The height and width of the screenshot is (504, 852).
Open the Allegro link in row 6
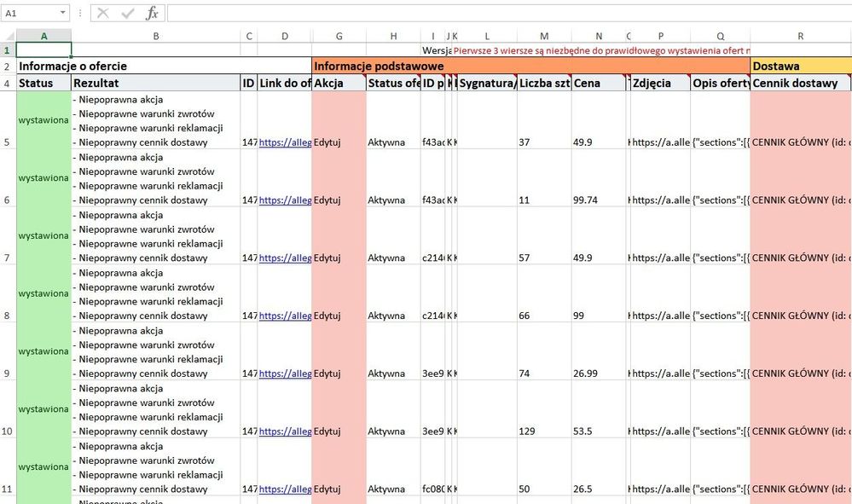(x=285, y=200)
